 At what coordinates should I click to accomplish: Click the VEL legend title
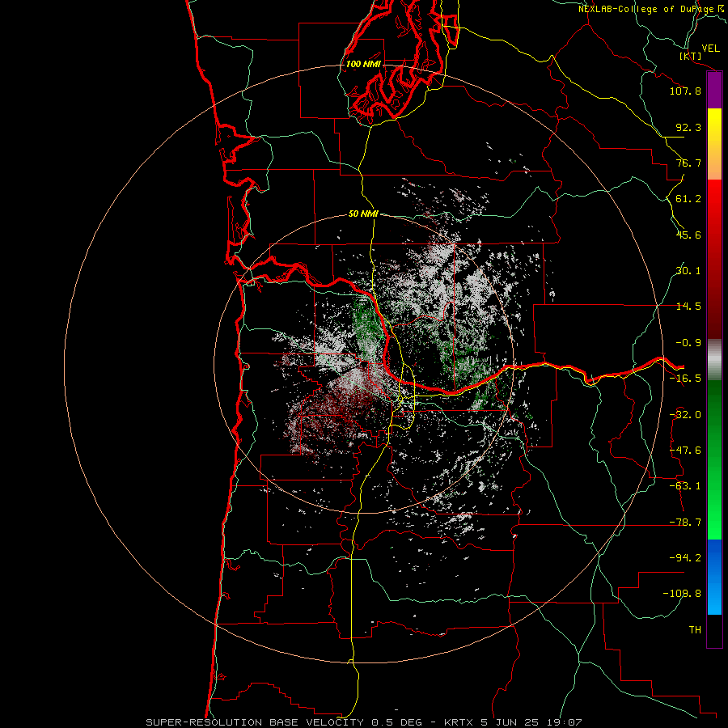(x=710, y=48)
